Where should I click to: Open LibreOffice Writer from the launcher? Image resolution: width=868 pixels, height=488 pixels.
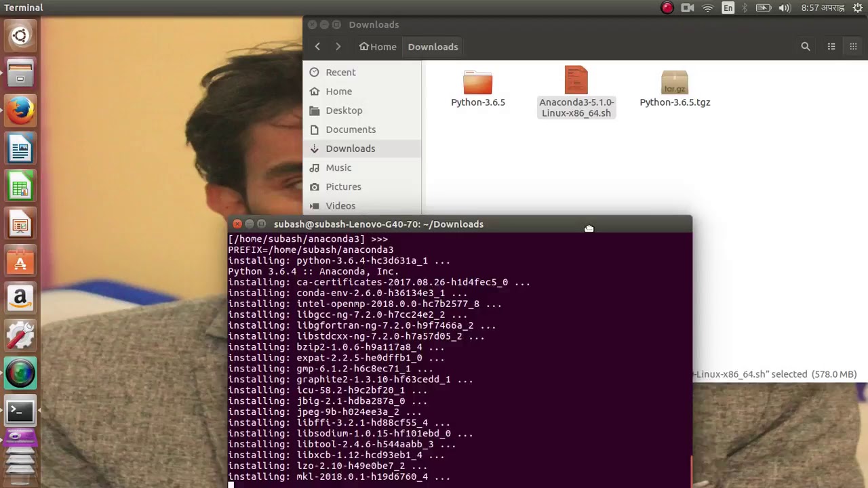(20, 148)
